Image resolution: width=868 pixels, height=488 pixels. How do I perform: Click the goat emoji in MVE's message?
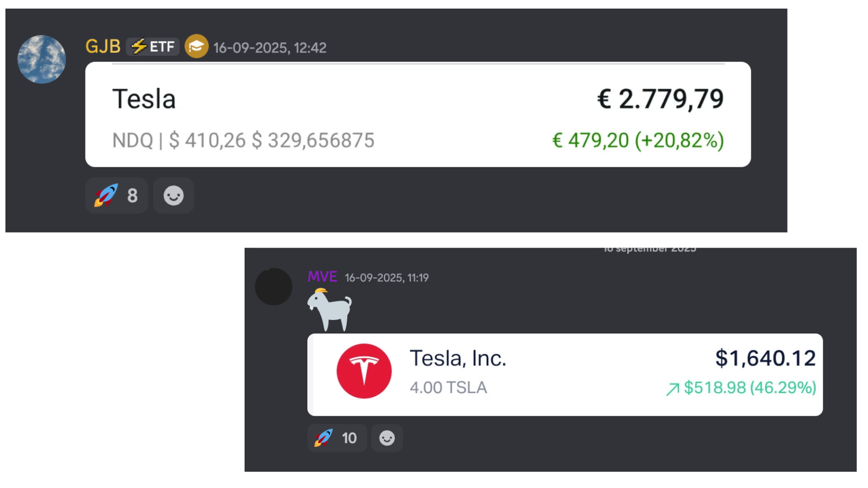click(330, 310)
